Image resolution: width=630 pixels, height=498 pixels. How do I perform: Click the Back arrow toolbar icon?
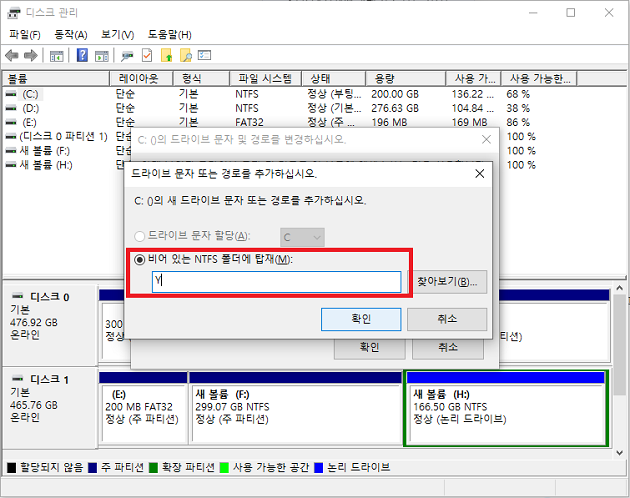(x=12, y=55)
